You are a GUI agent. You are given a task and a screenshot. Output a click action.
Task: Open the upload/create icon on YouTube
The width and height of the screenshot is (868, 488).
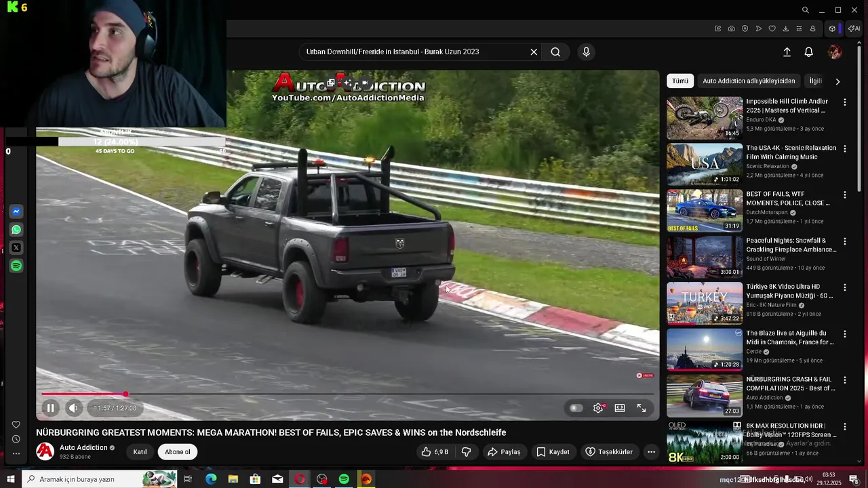(787, 52)
